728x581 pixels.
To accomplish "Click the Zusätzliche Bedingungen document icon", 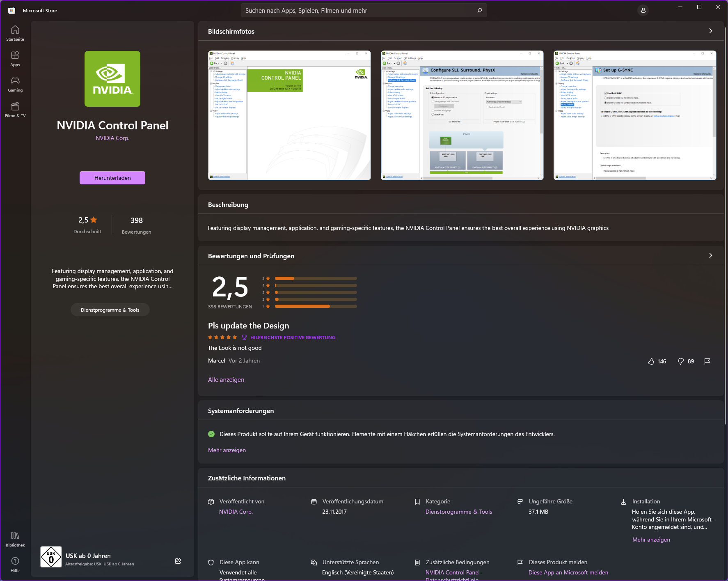I will coord(417,563).
